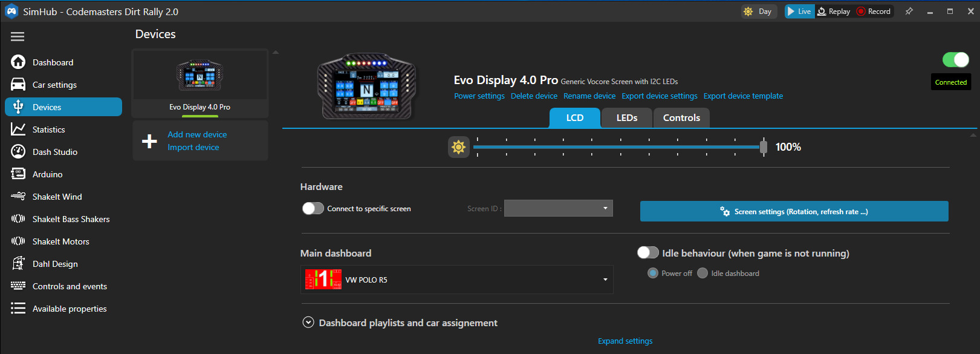Open Statistics section
Screen dimensions: 980x354
click(x=63, y=129)
